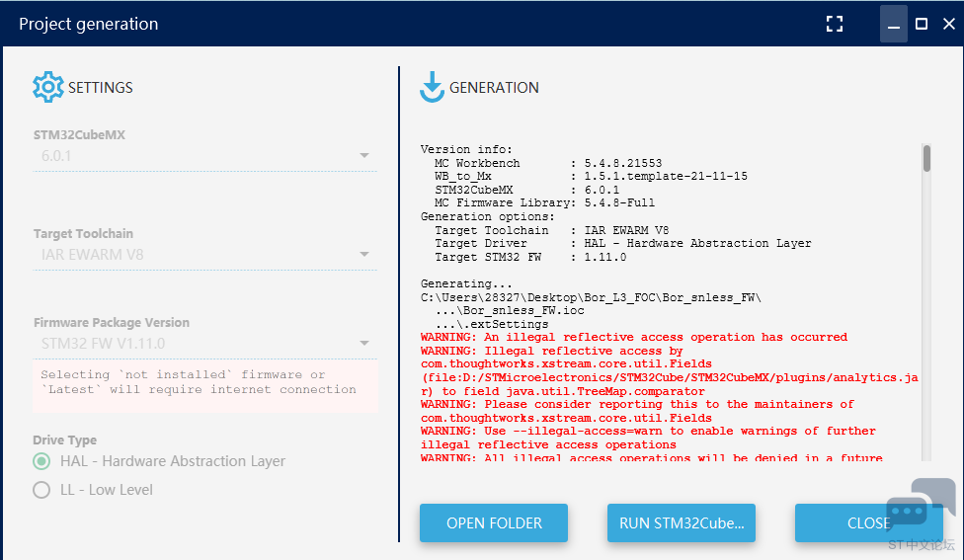Click the Target Toolchain label
This screenshot has width=964, height=560.
83,234
